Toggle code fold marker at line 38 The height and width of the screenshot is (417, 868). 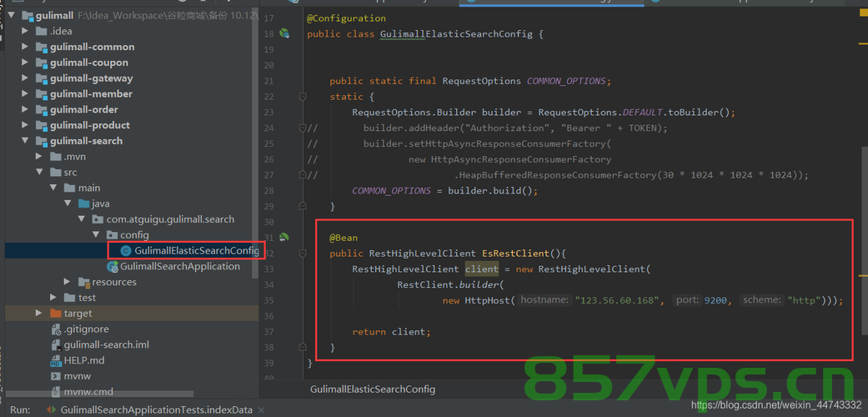[302, 347]
